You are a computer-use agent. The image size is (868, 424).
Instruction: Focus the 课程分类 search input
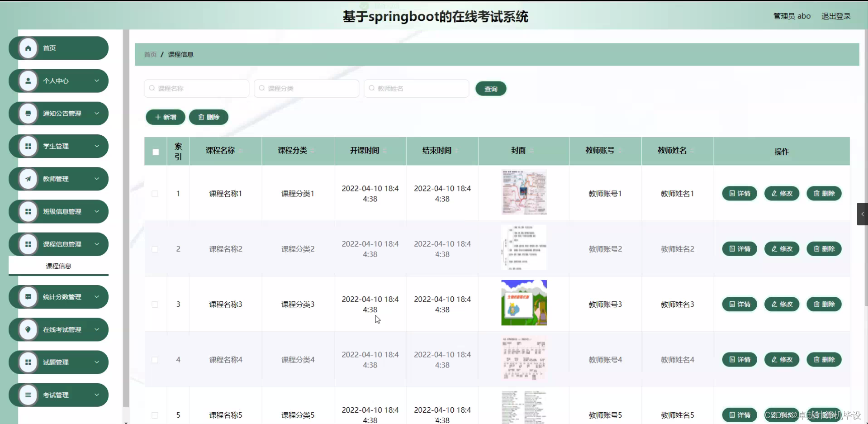307,88
